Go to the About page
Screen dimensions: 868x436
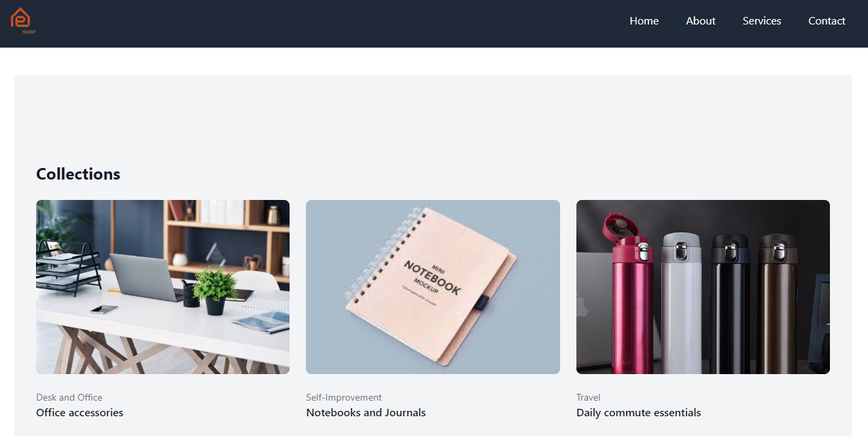pyautogui.click(x=700, y=21)
